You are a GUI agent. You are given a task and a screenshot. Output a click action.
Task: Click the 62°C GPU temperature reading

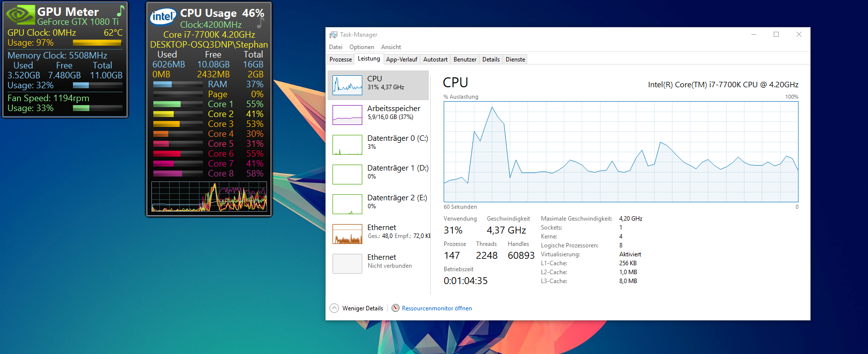(x=113, y=33)
